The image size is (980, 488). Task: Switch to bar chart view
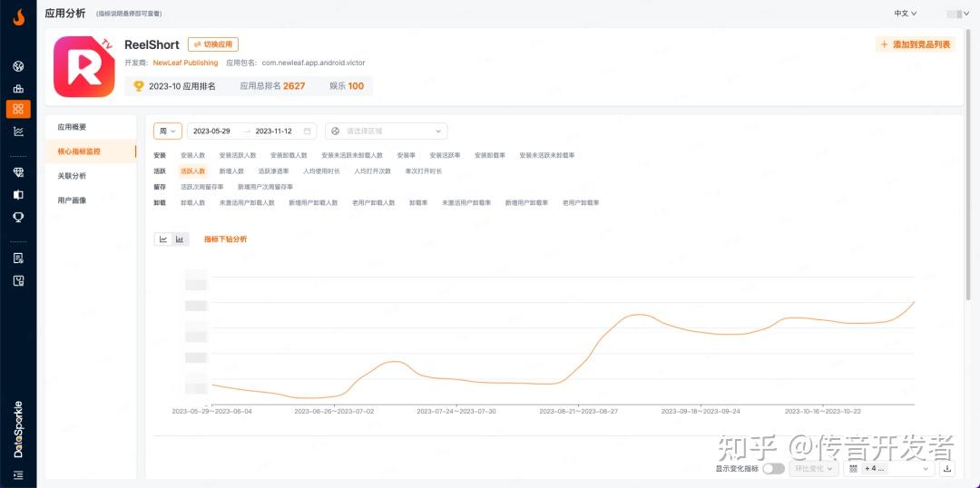click(x=180, y=239)
